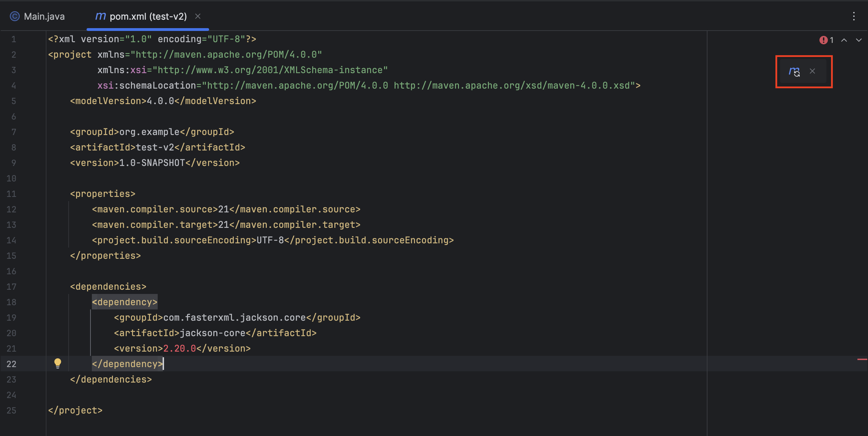Click the Java class icon beside Main.java
The height and width of the screenshot is (436, 868).
tap(14, 16)
